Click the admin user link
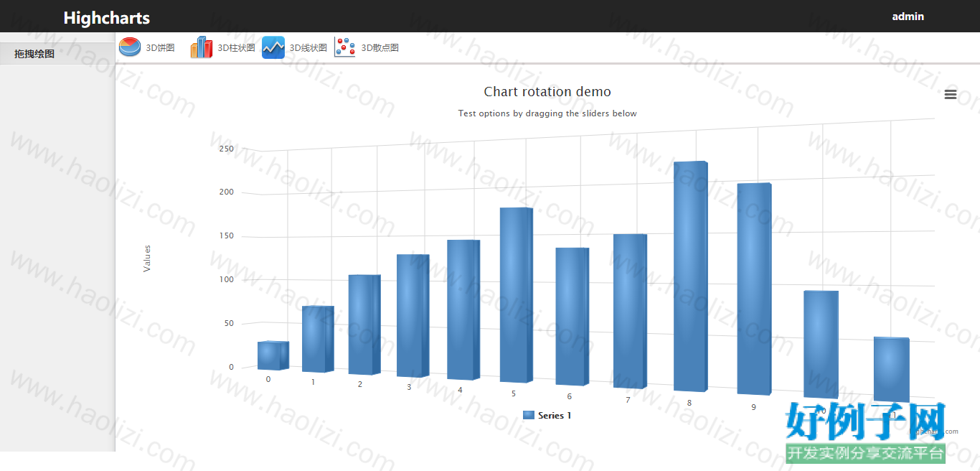 (x=908, y=17)
